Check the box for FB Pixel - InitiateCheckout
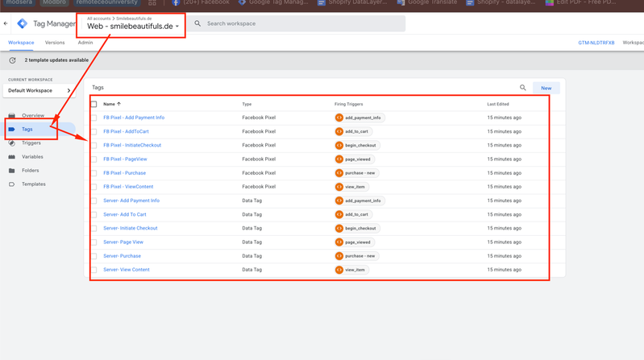644x360 pixels. tap(94, 145)
